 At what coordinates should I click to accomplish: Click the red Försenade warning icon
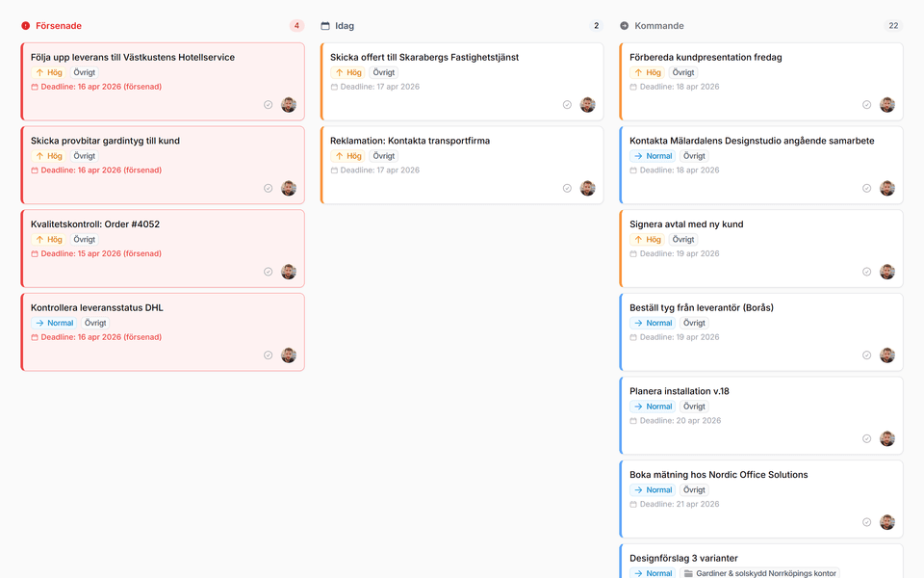26,26
